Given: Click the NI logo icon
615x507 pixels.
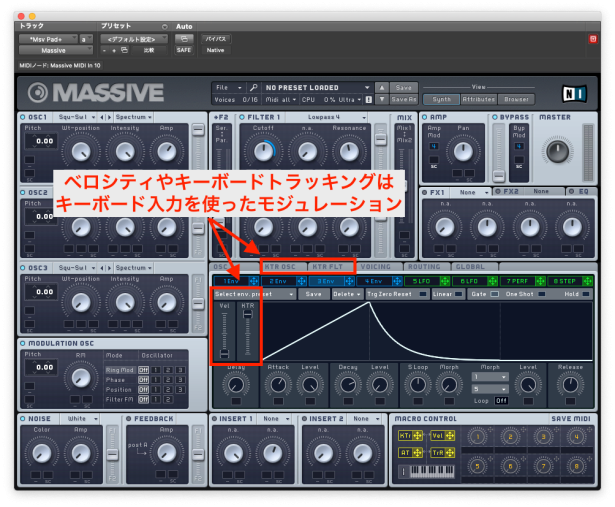Looking at the screenshot, I should (574, 93).
